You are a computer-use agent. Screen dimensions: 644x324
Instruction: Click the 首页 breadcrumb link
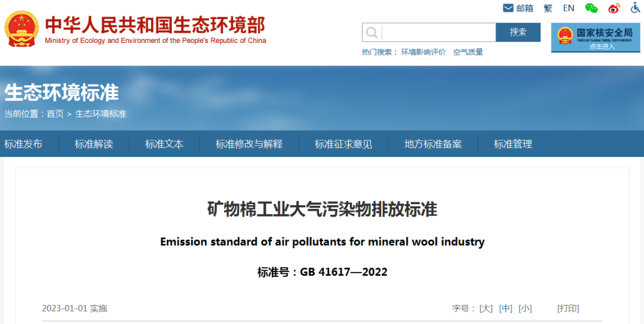pyautogui.click(x=55, y=114)
